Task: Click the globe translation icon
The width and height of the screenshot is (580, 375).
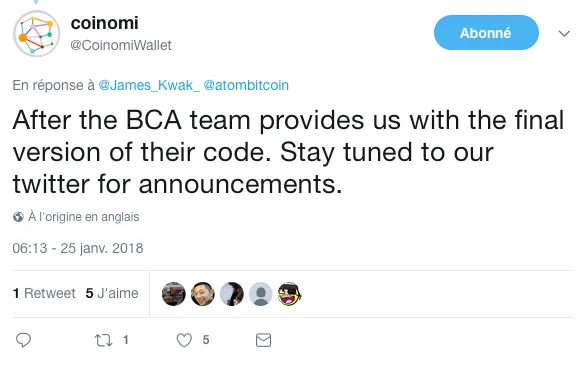Action: pyautogui.click(x=18, y=217)
